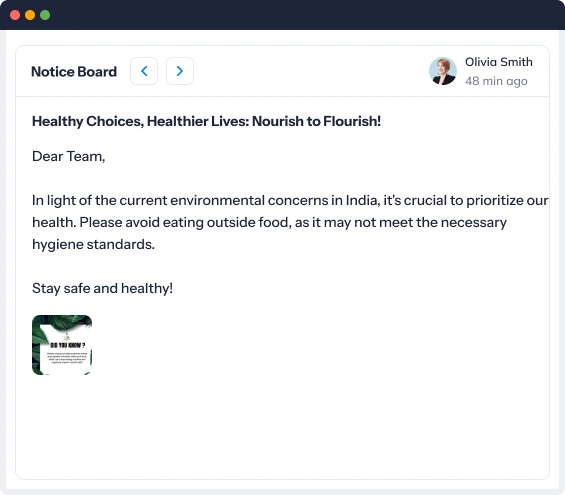565x495 pixels.
Task: Go to the next notice
Action: (x=180, y=71)
